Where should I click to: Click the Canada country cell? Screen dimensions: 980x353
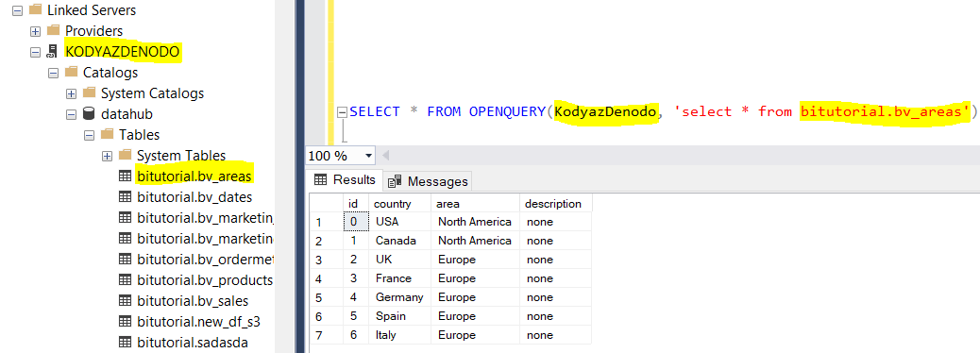point(399,241)
